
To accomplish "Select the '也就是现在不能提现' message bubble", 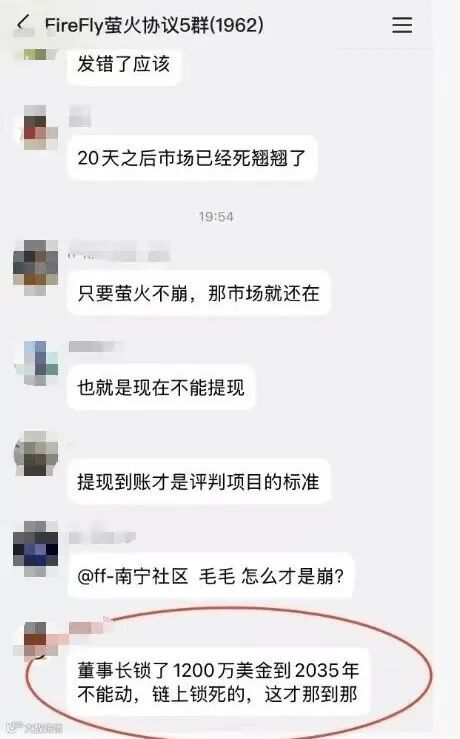I will [x=161, y=387].
